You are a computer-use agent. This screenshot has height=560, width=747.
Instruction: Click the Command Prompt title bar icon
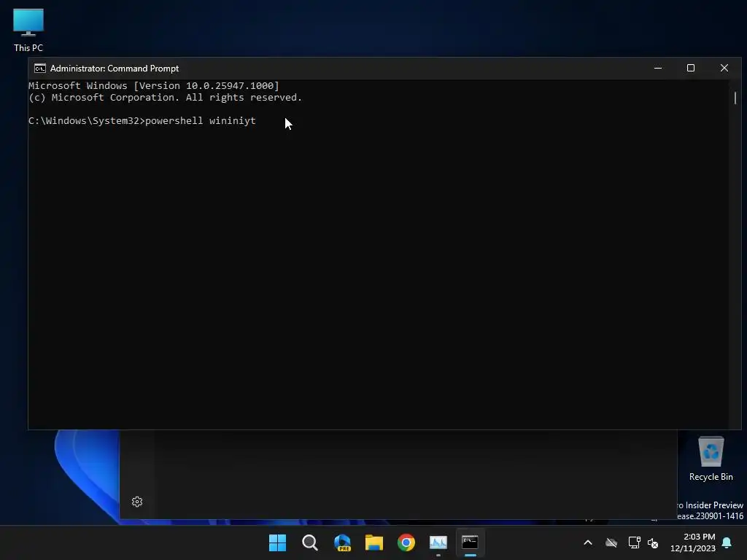pyautogui.click(x=40, y=69)
